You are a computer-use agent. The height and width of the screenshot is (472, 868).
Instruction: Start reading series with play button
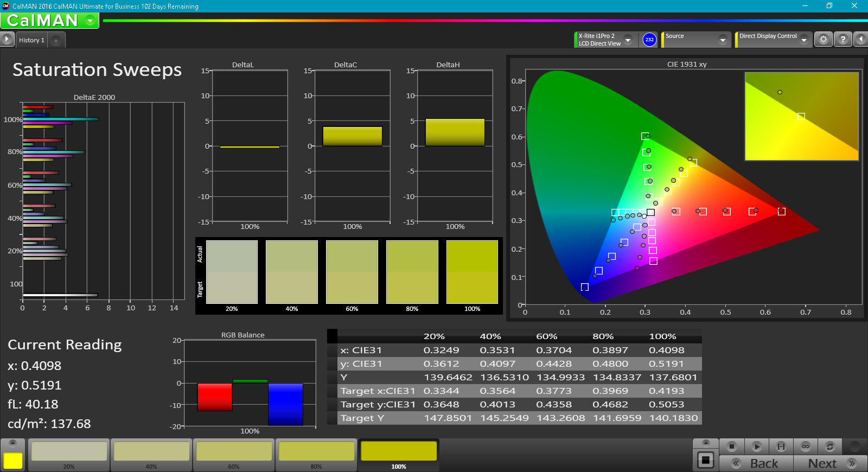[x=756, y=447]
